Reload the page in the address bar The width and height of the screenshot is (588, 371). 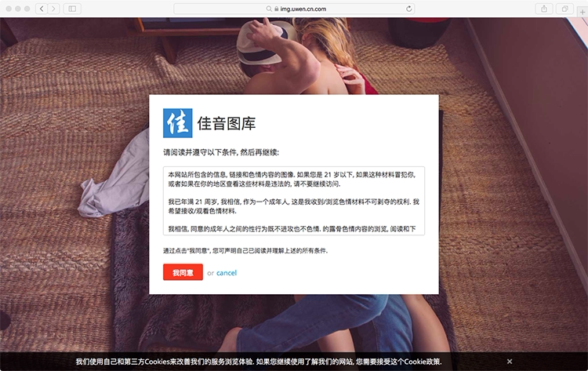point(408,9)
